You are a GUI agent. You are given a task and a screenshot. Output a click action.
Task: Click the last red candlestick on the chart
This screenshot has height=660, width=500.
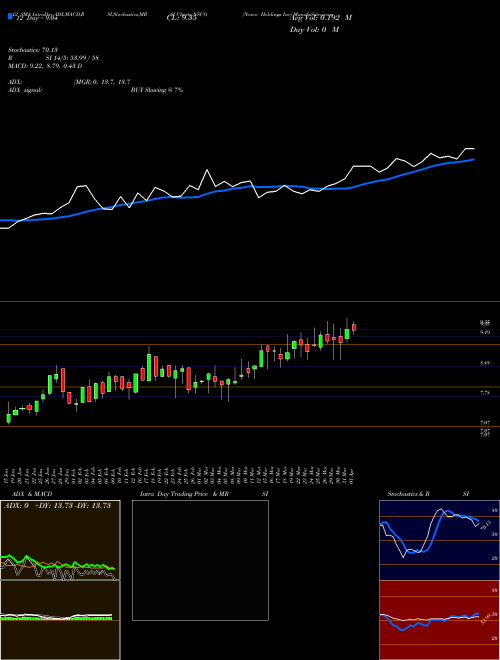pos(354,327)
